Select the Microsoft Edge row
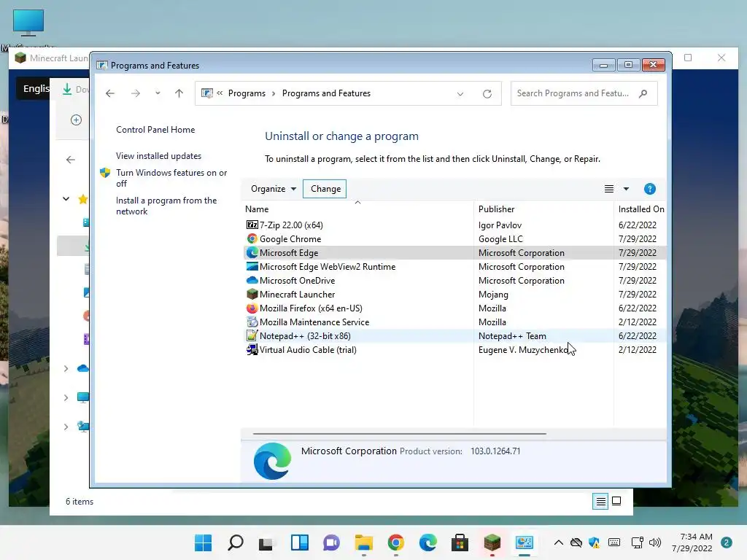Viewport: 747px width, 560px height. [x=454, y=253]
